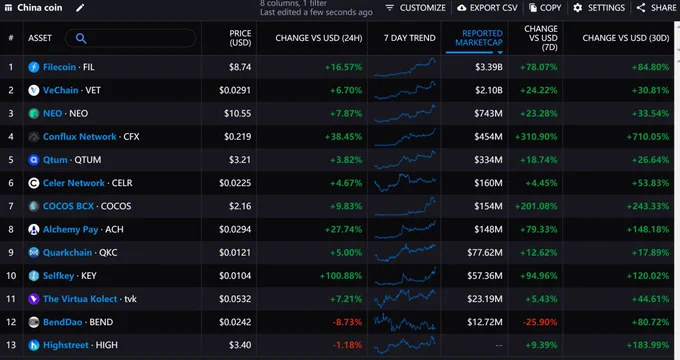Click the +710.05% 30D change value

point(648,137)
